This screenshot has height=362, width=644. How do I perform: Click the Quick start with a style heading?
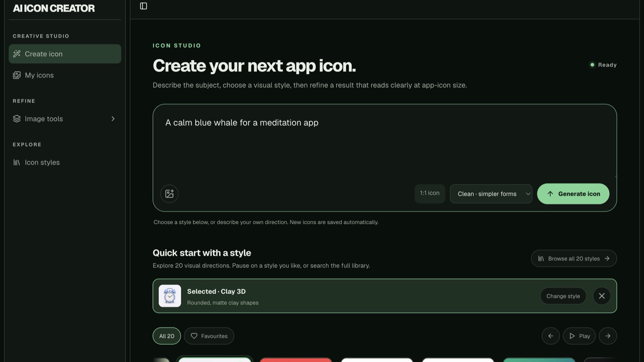pyautogui.click(x=202, y=253)
